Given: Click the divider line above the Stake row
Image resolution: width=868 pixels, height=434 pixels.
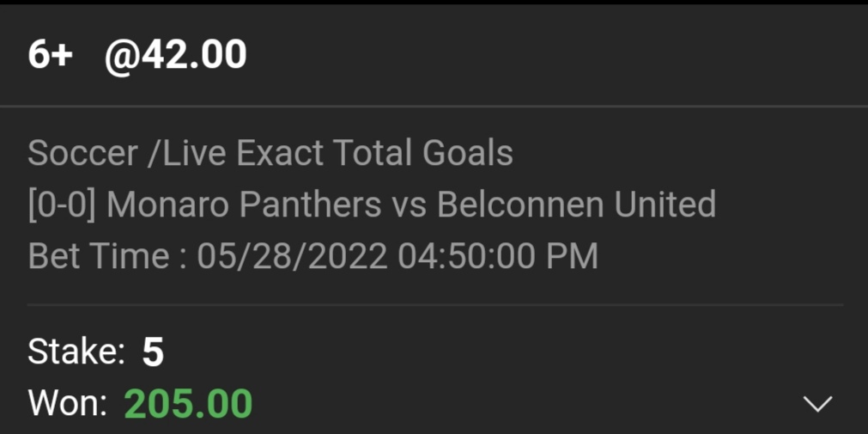Looking at the screenshot, I should click(x=434, y=305).
